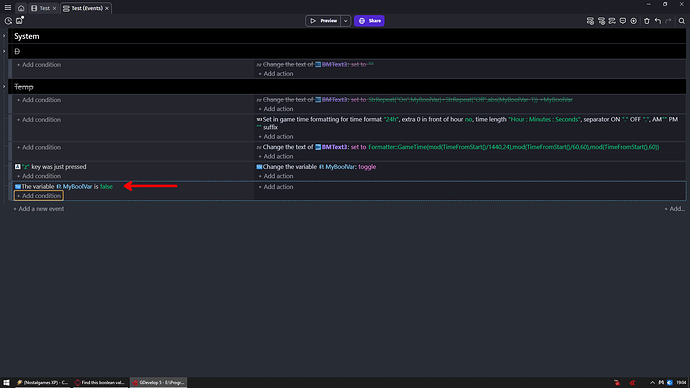Open Nintalgames XP taskbar window
Image resolution: width=690 pixels, height=388 pixels.
[x=42, y=383]
